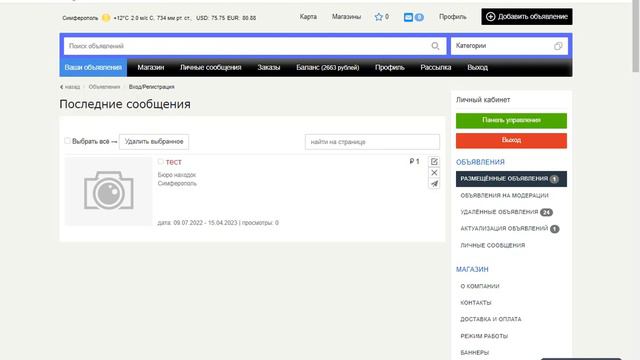The height and width of the screenshot is (360, 640).
Task: Open Доставка и оплата sidebar item
Action: [x=491, y=319]
